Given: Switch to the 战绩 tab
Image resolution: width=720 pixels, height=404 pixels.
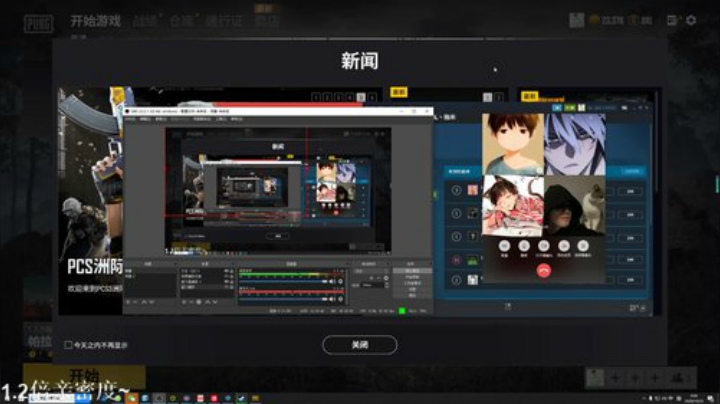Looking at the screenshot, I should pos(145,21).
